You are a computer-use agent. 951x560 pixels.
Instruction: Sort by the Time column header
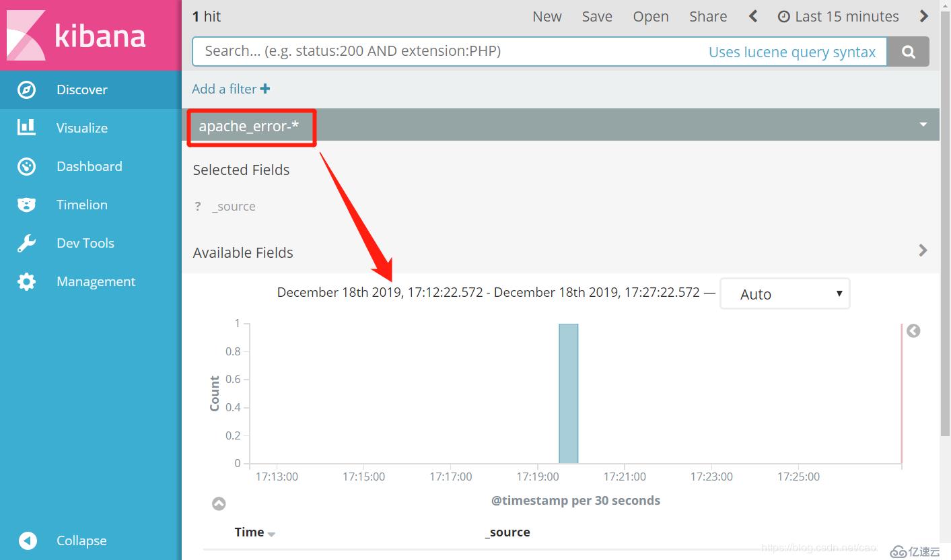[x=254, y=532]
